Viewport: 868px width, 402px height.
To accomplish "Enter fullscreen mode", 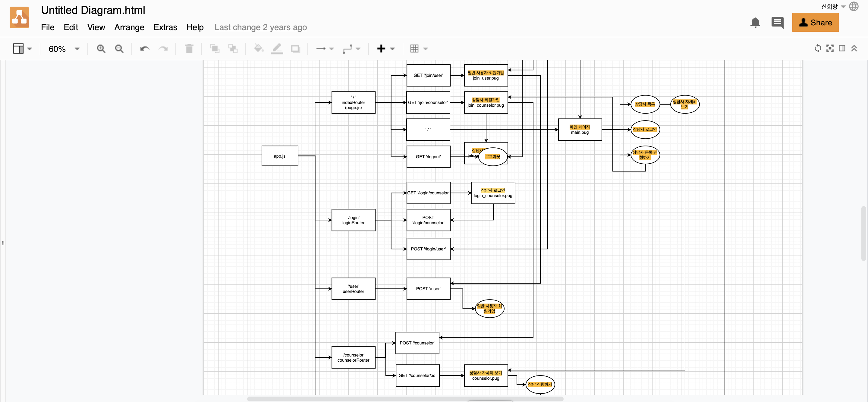I will tap(830, 49).
